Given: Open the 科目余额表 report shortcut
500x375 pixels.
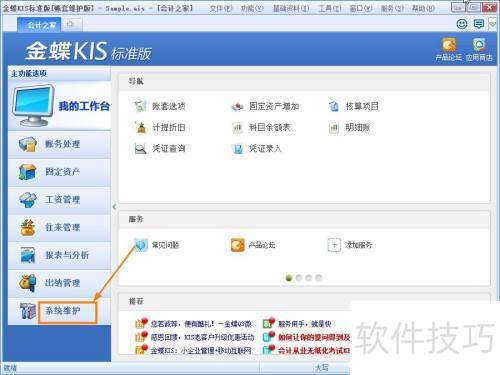Looking at the screenshot, I should point(261,127).
